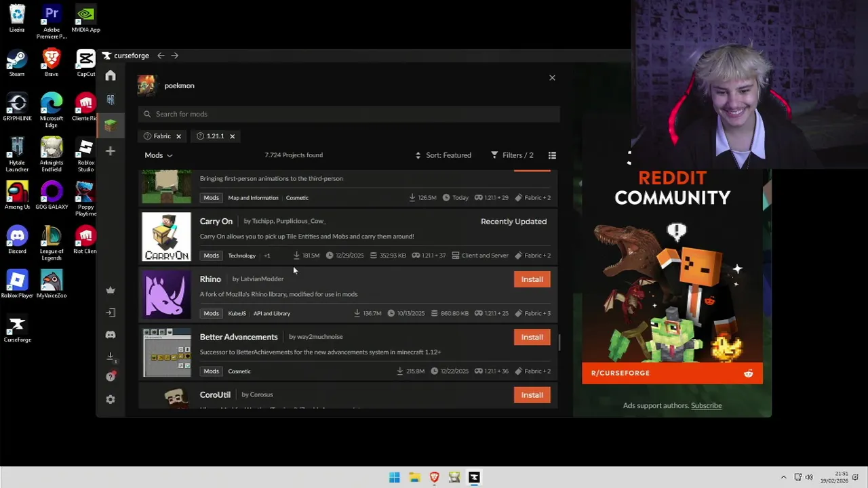
Task: Open the Sort: Featured dropdown
Action: coord(443,155)
